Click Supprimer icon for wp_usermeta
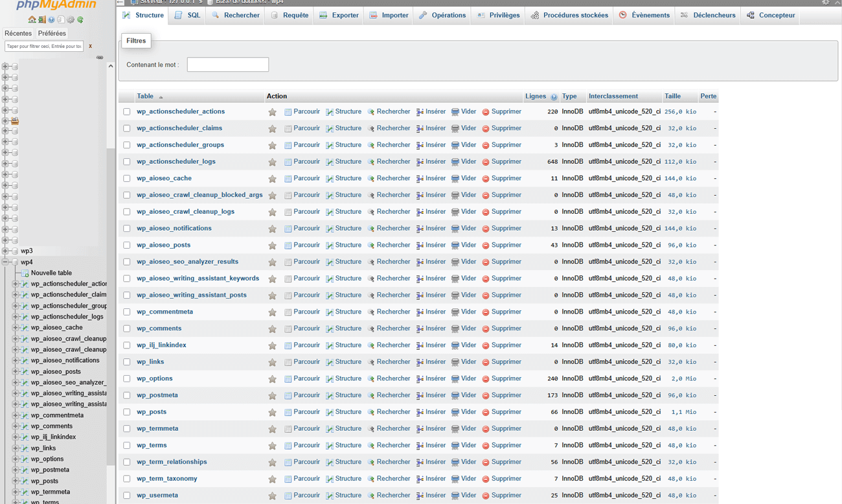The image size is (842, 504). coord(486,496)
